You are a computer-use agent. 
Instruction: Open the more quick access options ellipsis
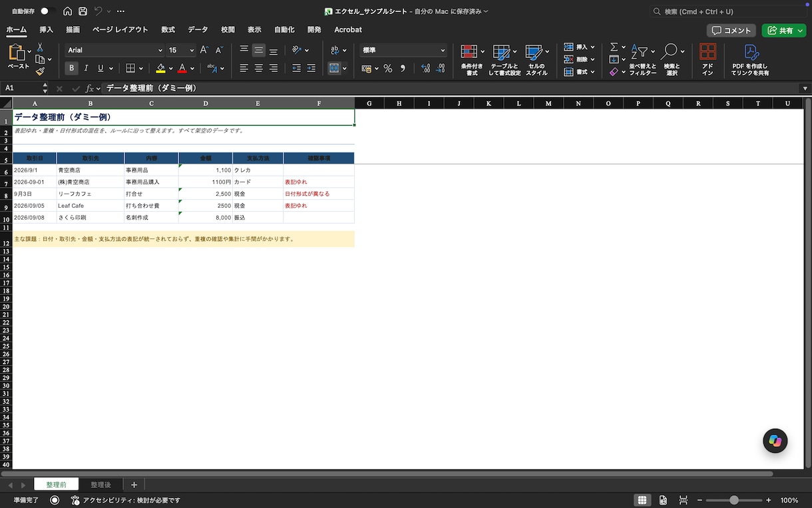click(x=120, y=11)
